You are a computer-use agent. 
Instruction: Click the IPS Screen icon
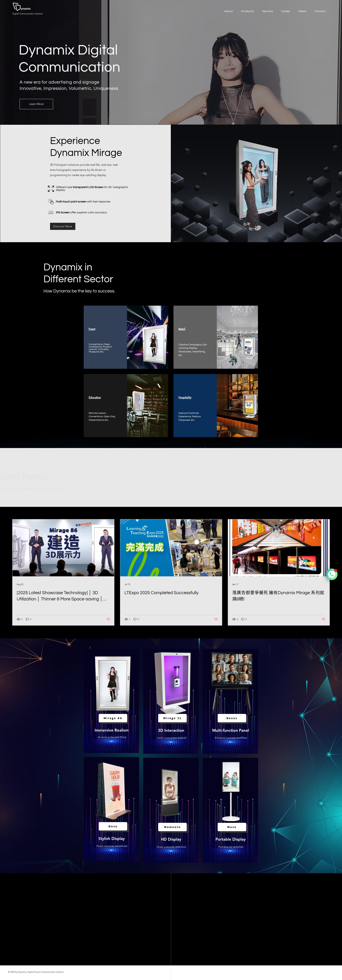[x=51, y=212]
